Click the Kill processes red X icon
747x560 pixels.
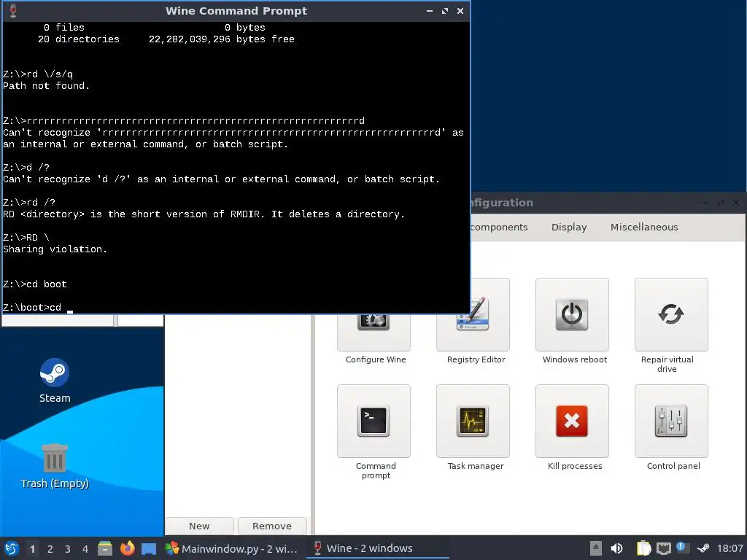pyautogui.click(x=572, y=421)
